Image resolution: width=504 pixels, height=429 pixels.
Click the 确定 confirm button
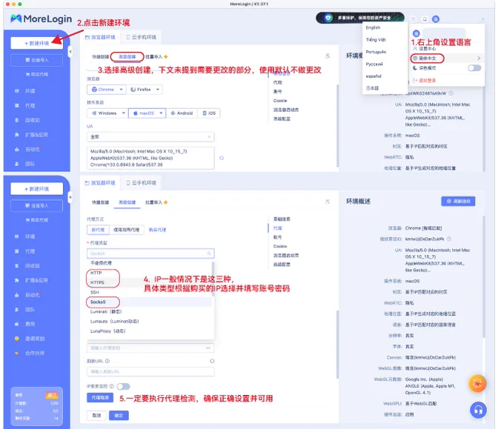[x=119, y=415]
